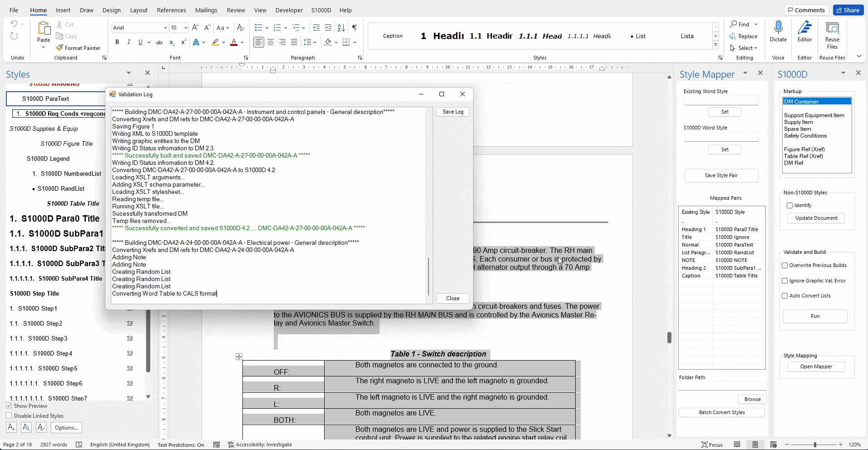
Task: Open the Style Inspector in Styles pane
Action: click(26, 427)
